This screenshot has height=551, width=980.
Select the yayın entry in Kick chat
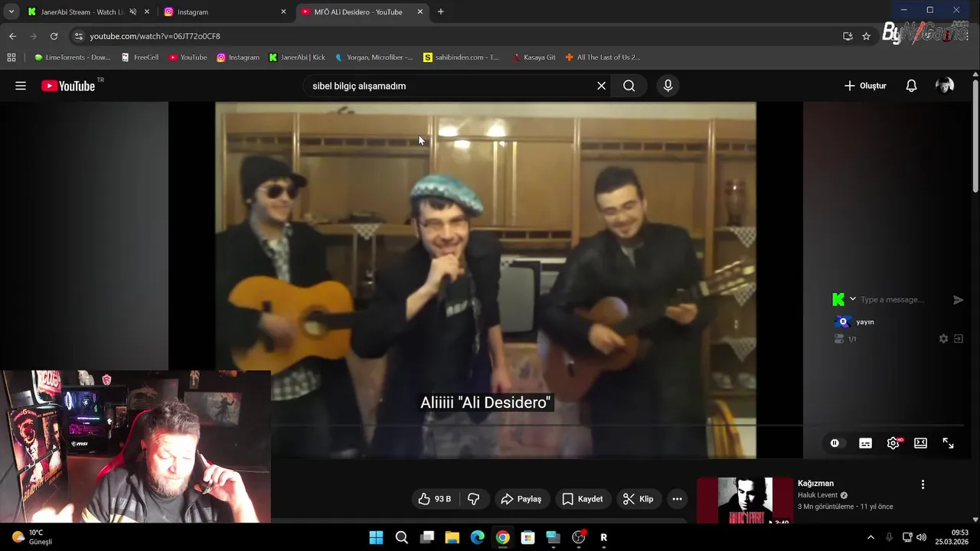click(x=864, y=322)
